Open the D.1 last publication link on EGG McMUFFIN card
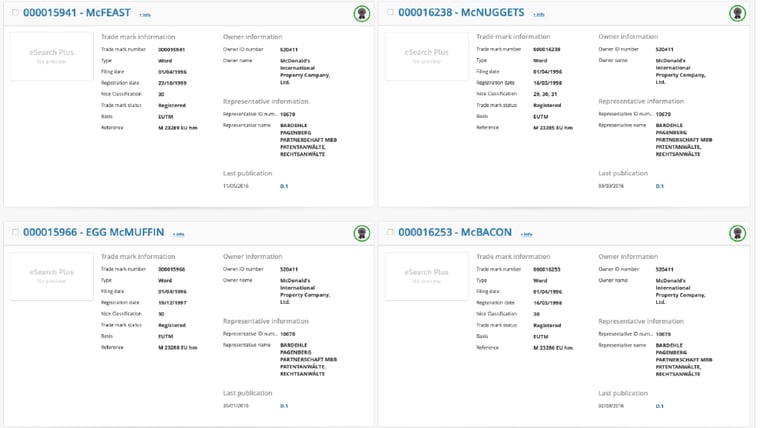 [284, 406]
